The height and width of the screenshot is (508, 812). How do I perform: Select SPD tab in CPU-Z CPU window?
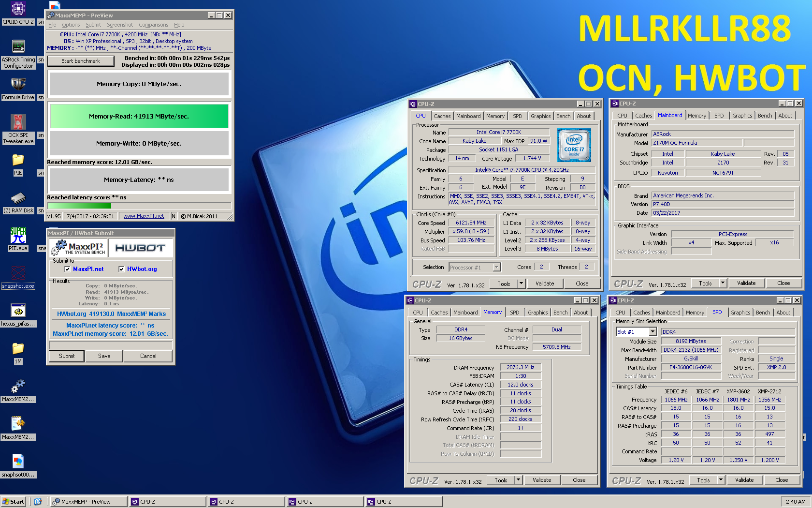517,116
